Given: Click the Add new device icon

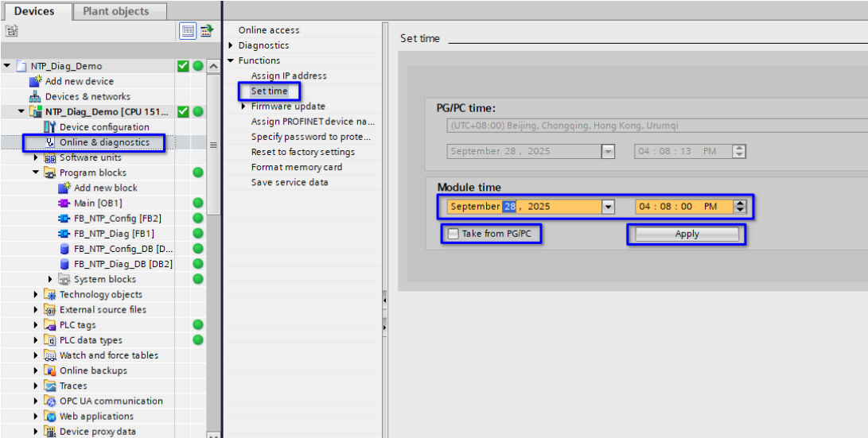Looking at the screenshot, I should pyautogui.click(x=36, y=81).
